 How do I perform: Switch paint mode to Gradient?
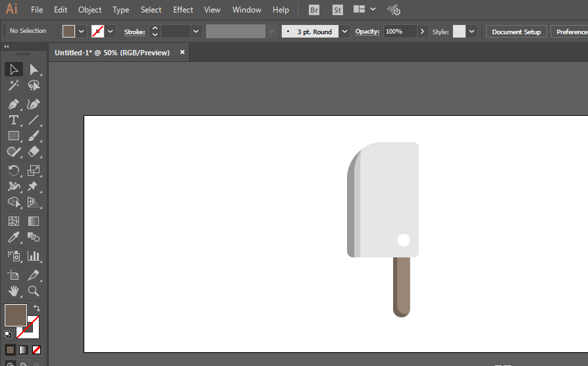click(x=23, y=350)
